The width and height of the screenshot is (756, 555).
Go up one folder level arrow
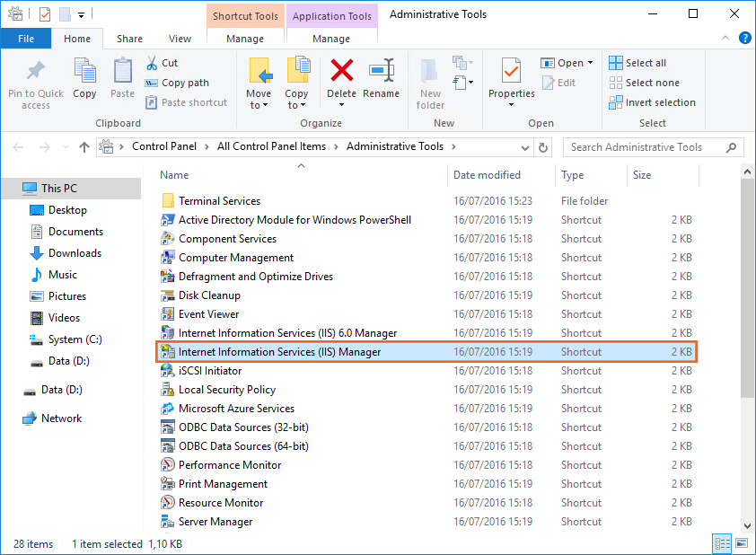click(84, 147)
